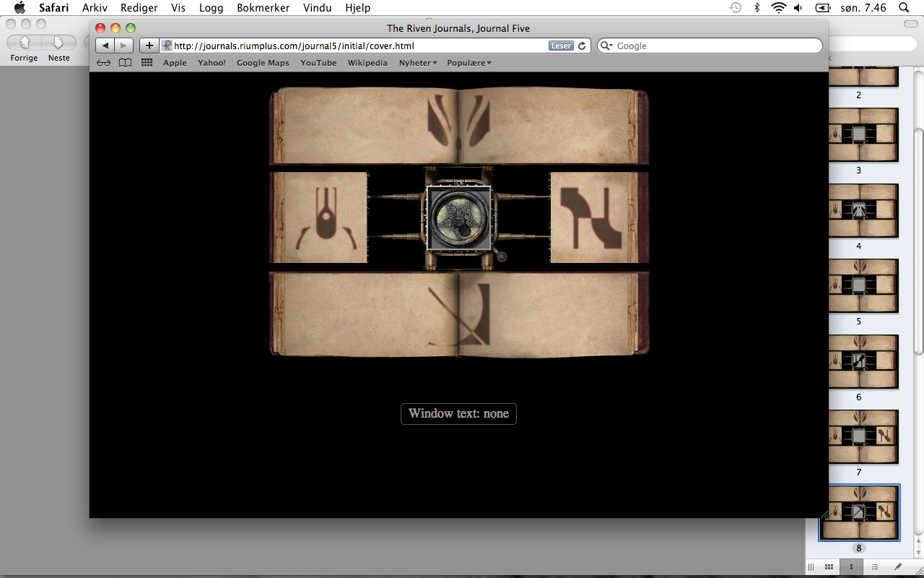Expand the Populære bookmarks dropdown
Viewport: 924px width, 578px height.
pos(469,63)
